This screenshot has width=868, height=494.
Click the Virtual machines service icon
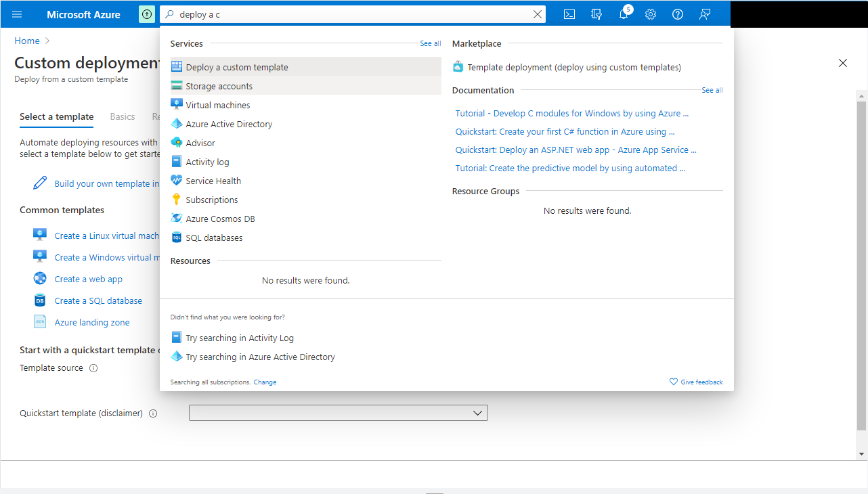point(177,105)
